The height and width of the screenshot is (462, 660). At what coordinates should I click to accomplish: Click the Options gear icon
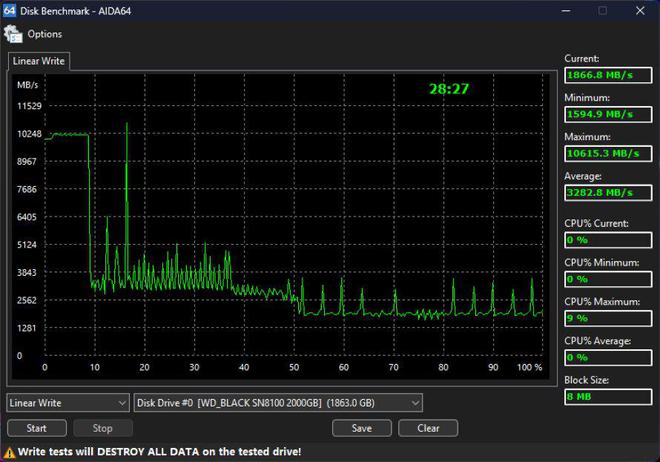click(13, 34)
